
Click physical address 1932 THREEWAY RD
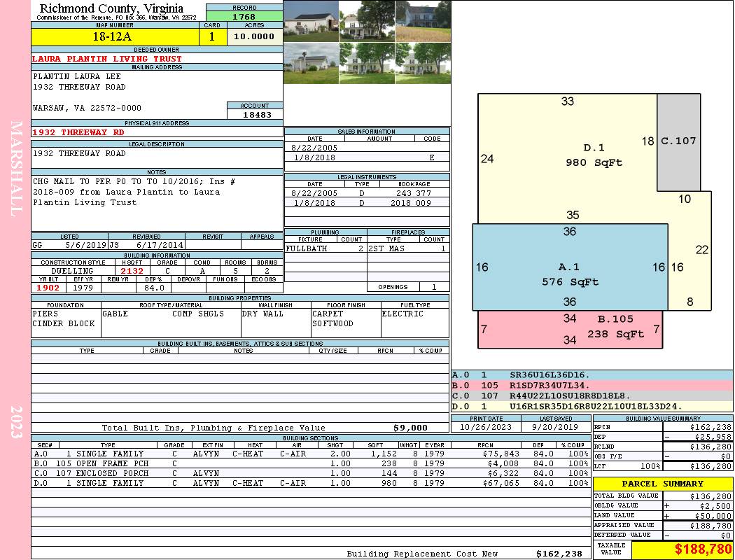tap(78, 132)
